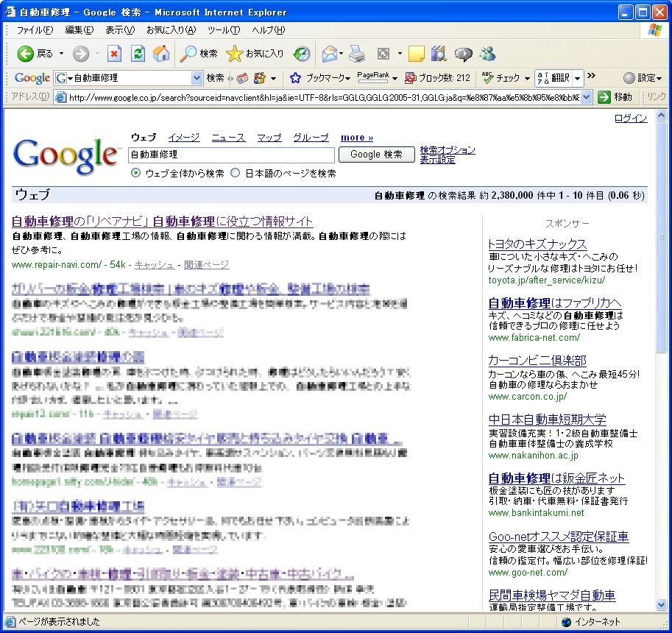This screenshot has width=672, height=633.
Task: Click the page scrollbar up arrow
Action: [661, 116]
